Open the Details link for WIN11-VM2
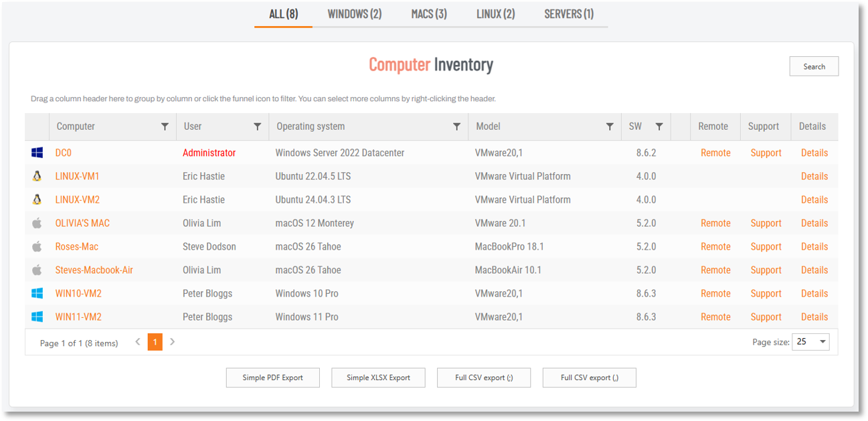The width and height of the screenshot is (868, 421). pos(814,317)
